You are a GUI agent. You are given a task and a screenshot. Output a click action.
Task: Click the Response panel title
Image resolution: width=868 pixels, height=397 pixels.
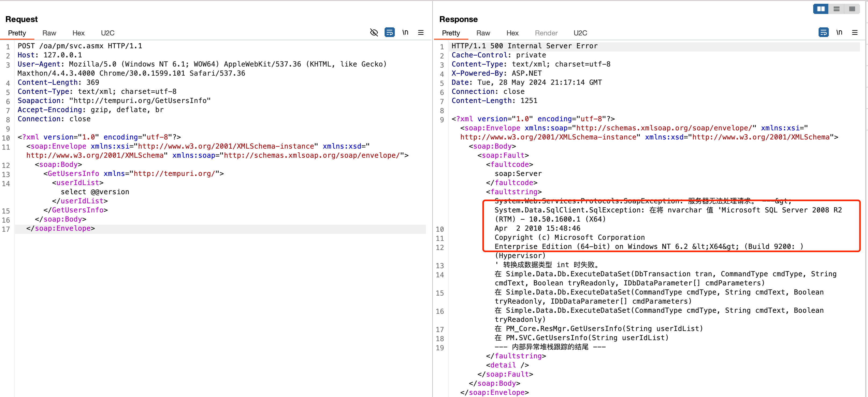(x=458, y=20)
